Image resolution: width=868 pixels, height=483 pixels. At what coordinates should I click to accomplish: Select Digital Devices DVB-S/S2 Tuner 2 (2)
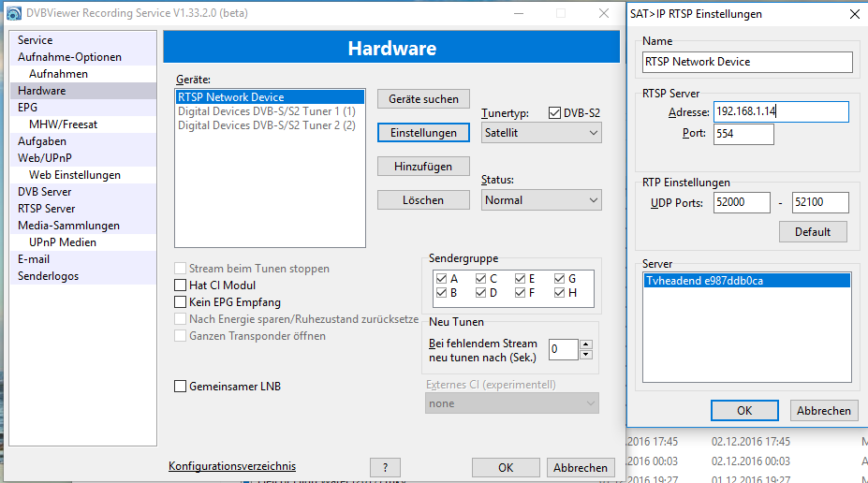tap(270, 125)
